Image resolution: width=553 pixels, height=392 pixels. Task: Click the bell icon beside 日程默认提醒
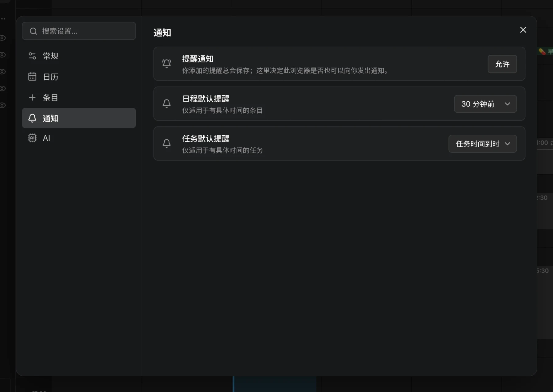[x=167, y=103]
